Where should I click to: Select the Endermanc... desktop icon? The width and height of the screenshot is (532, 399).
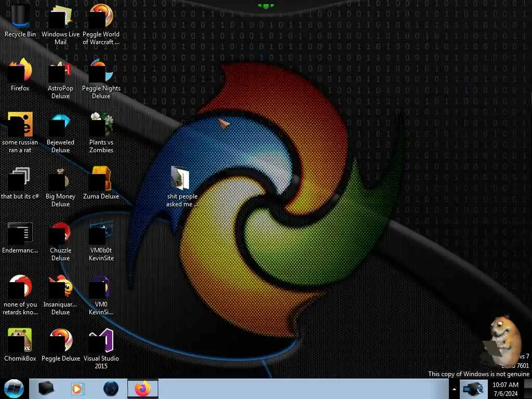20,237
